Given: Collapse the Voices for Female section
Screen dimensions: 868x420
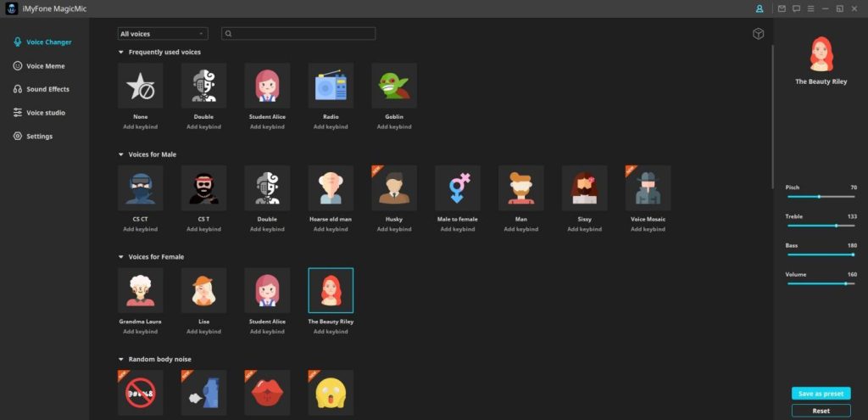Looking at the screenshot, I should pyautogui.click(x=120, y=257).
